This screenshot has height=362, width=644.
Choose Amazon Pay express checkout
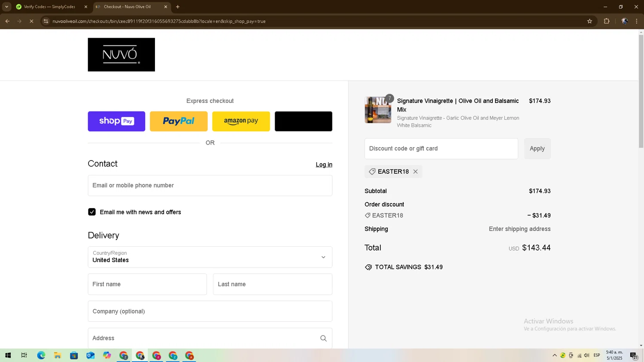click(x=241, y=121)
